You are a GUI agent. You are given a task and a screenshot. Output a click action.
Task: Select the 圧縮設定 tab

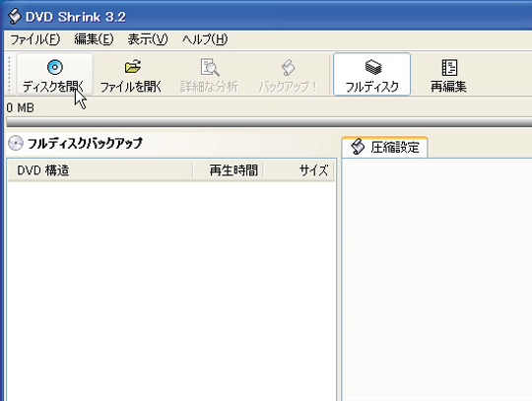pos(385,147)
